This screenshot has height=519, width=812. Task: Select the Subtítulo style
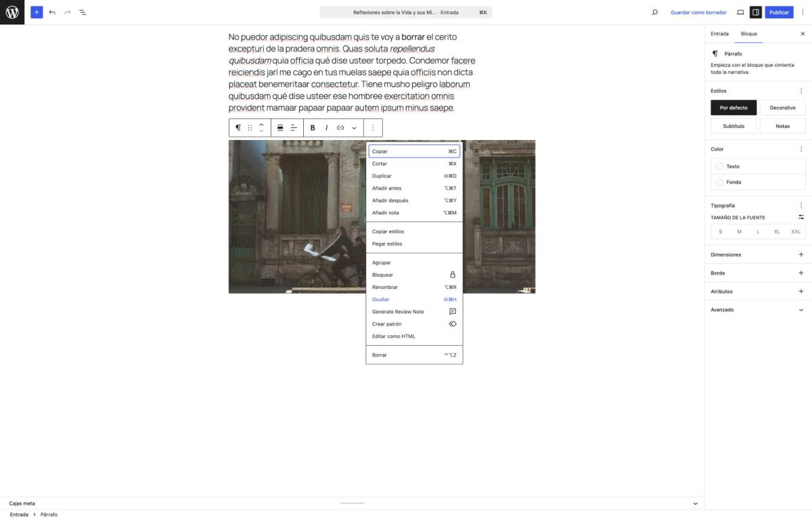[733, 125]
